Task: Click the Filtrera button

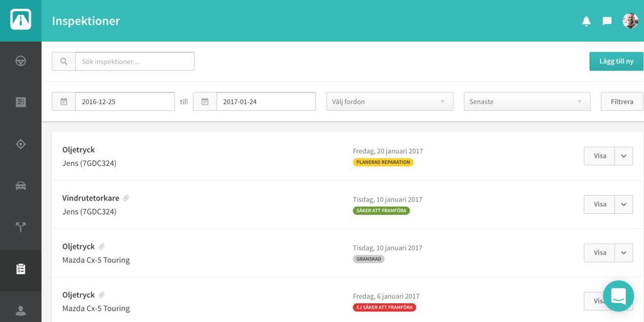Action: click(x=622, y=101)
